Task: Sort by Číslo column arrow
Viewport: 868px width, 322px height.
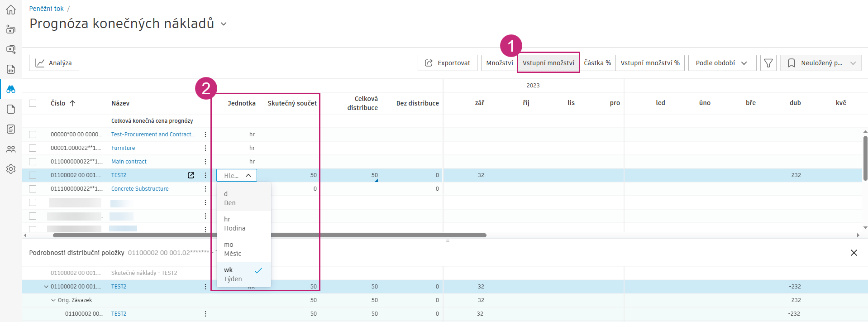Action: click(x=72, y=103)
